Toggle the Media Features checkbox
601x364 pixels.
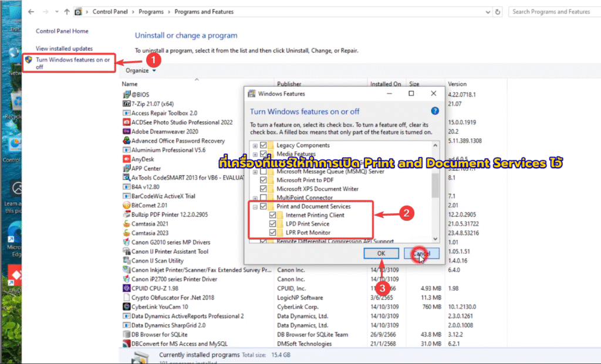264,154
